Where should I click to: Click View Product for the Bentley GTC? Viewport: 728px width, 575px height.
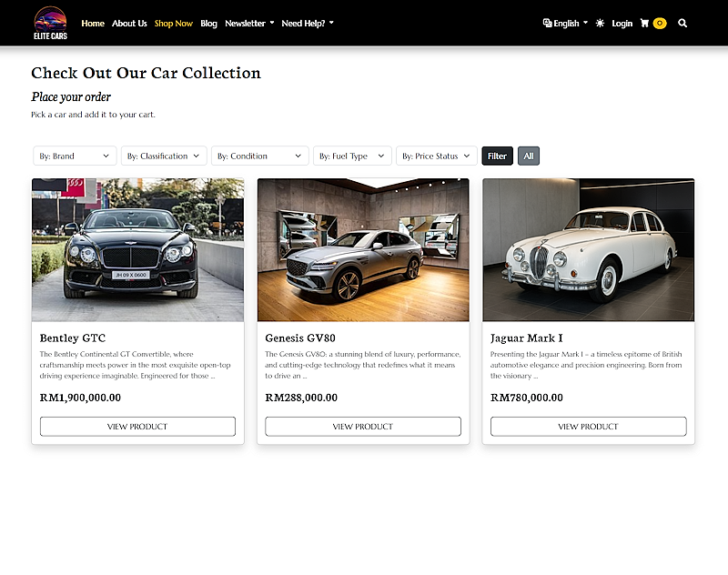coord(136,426)
